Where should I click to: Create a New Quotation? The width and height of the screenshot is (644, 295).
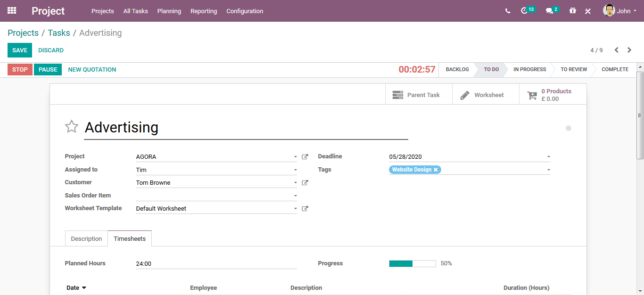tap(92, 70)
